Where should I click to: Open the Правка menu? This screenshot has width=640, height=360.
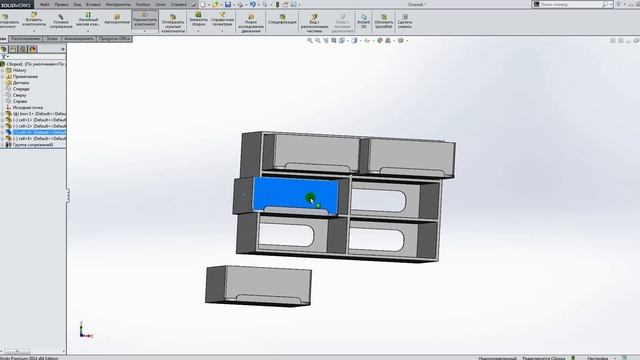[61, 4]
